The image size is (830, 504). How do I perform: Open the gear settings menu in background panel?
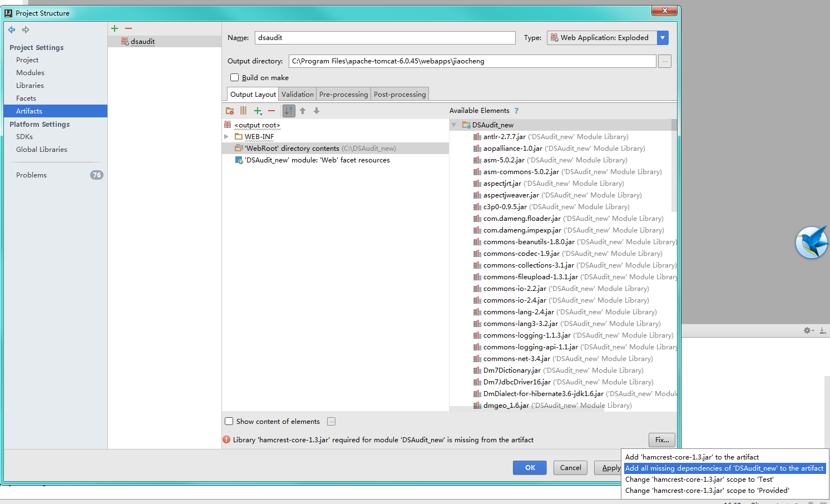coord(808,330)
